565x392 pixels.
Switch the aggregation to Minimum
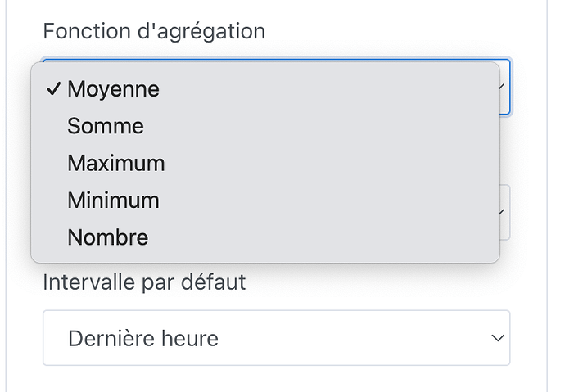(x=113, y=201)
